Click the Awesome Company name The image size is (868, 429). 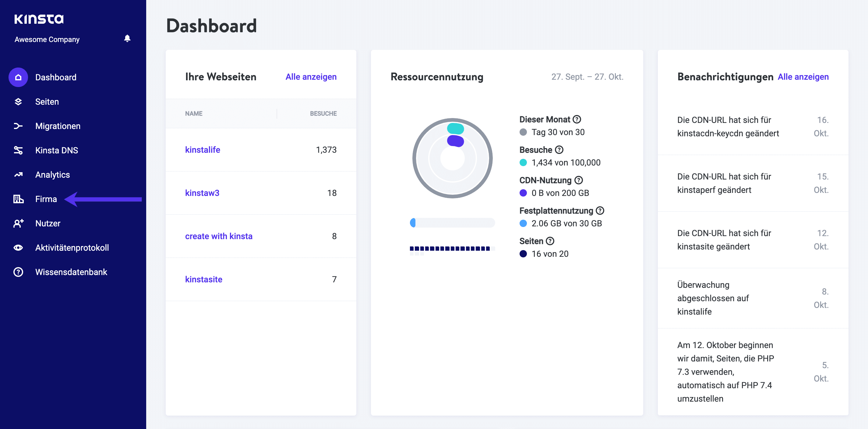(47, 39)
